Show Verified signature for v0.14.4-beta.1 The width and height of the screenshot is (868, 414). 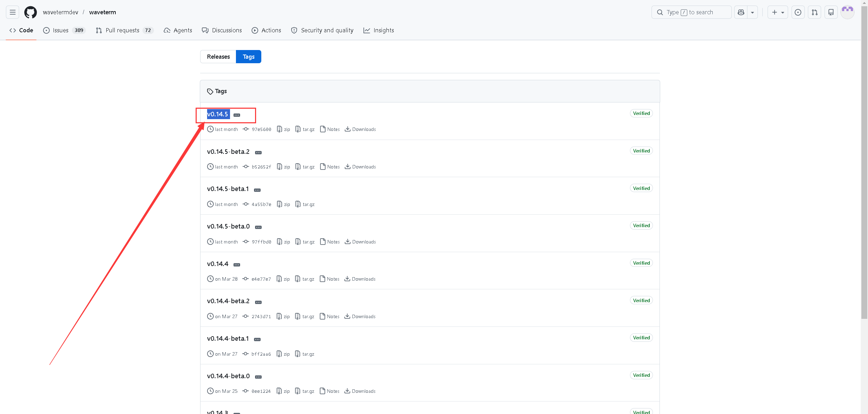coord(641,338)
